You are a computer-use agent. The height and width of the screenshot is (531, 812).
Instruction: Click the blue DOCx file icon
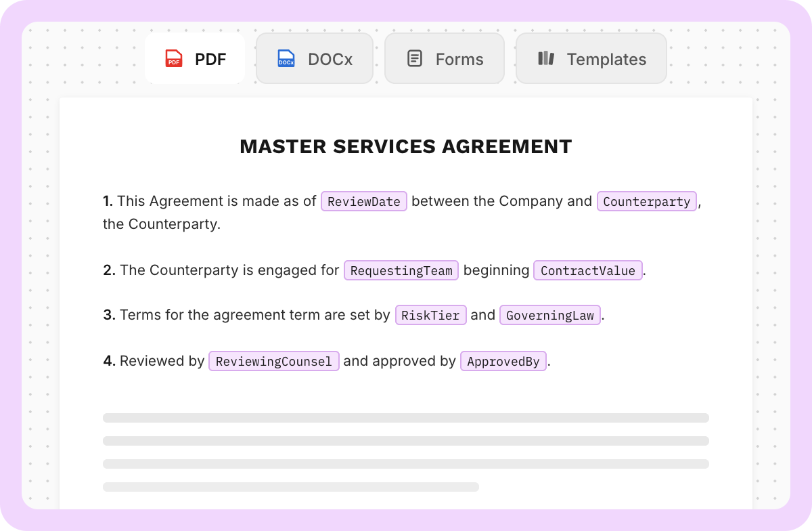click(286, 59)
